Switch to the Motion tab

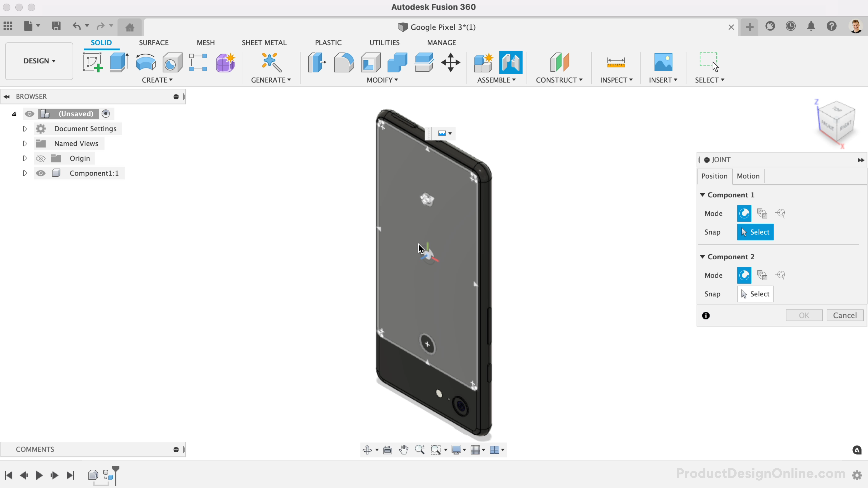pos(748,176)
